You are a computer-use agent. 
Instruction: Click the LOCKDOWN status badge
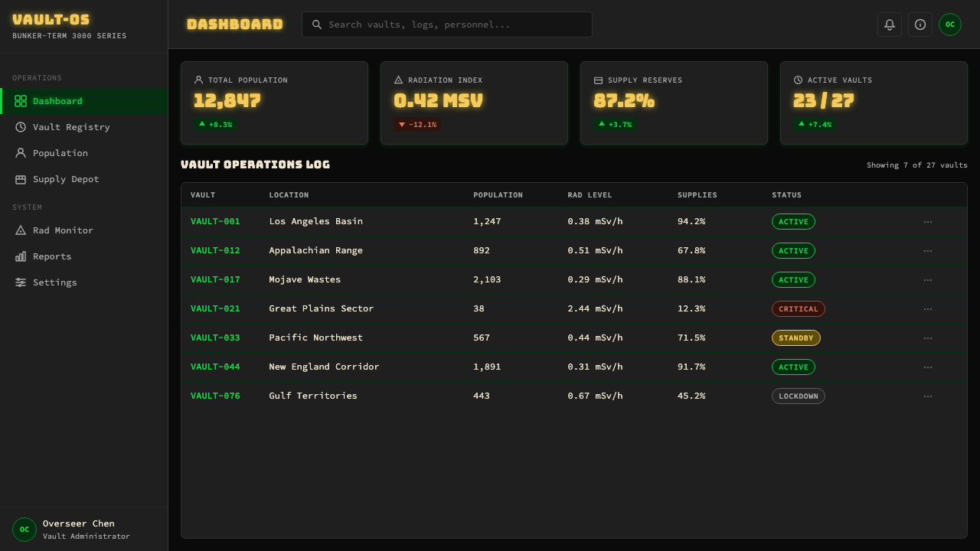[799, 396]
